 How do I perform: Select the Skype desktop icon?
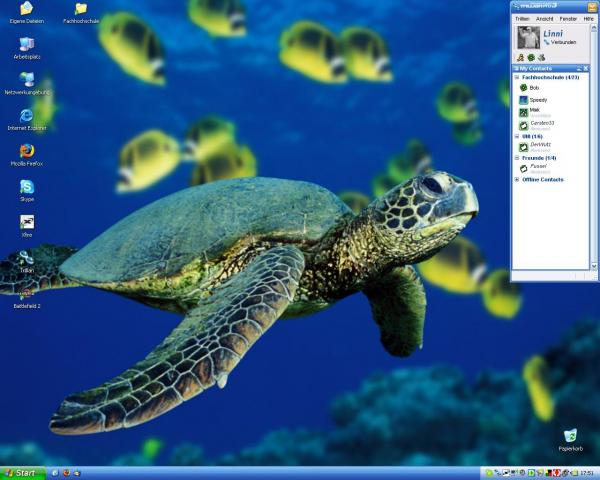pos(27,190)
